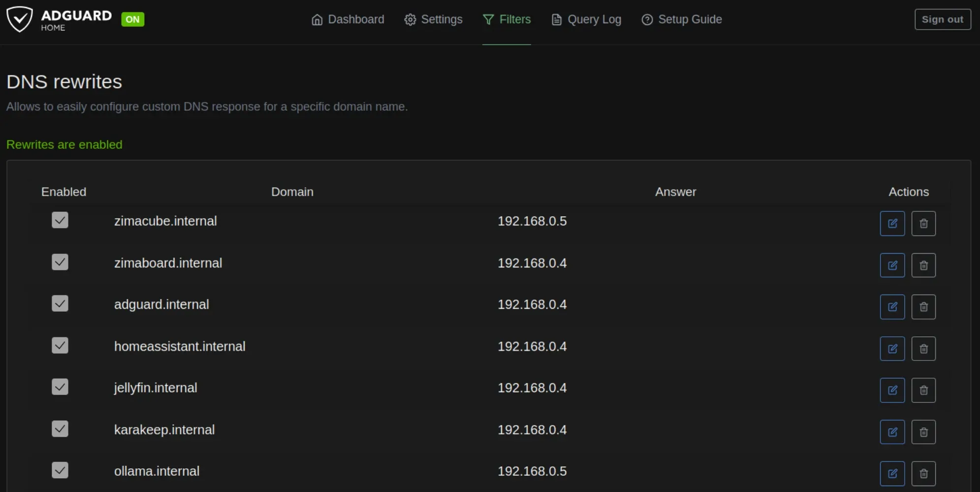Uncheck the jellyfin.internal enabled checkbox
This screenshot has width=980, height=492.
60,387
